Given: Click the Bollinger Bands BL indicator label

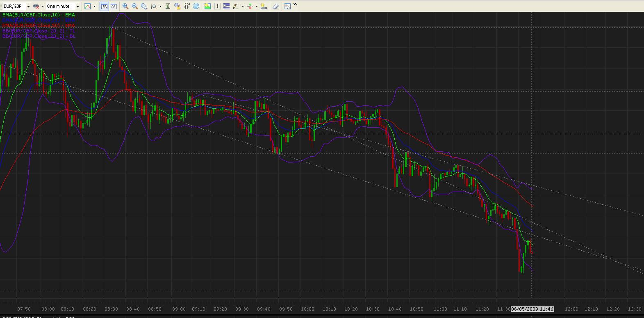Looking at the screenshot, I should point(39,36).
